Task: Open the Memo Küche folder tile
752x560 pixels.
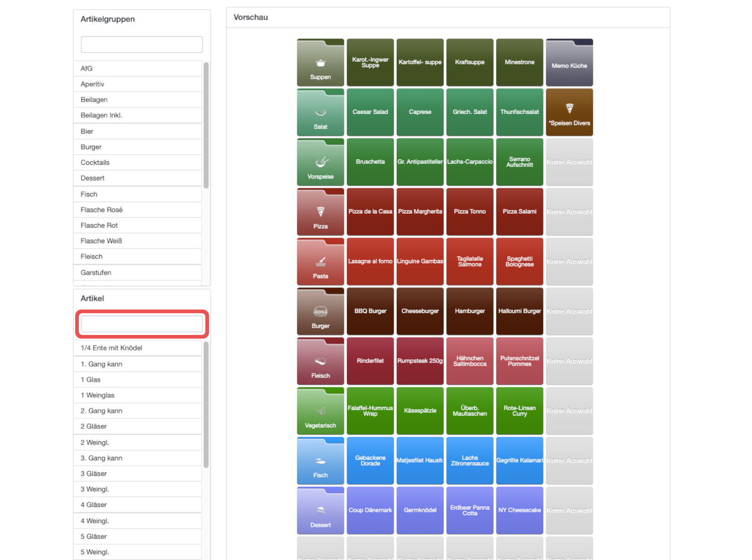Action: click(569, 62)
